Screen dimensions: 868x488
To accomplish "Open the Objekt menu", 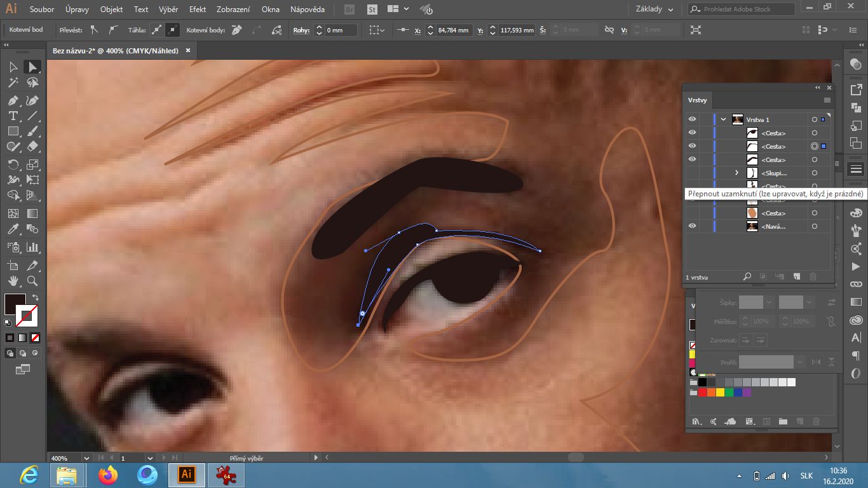I will pyautogui.click(x=111, y=9).
